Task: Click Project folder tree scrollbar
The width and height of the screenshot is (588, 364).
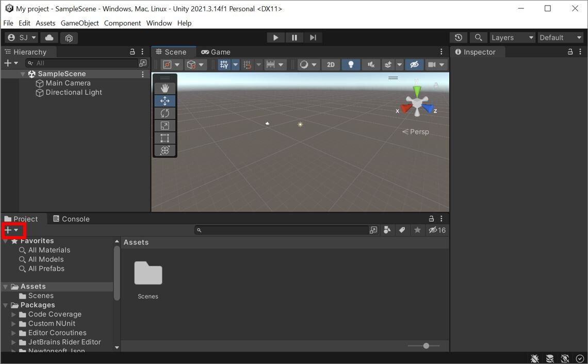Action: point(117,274)
